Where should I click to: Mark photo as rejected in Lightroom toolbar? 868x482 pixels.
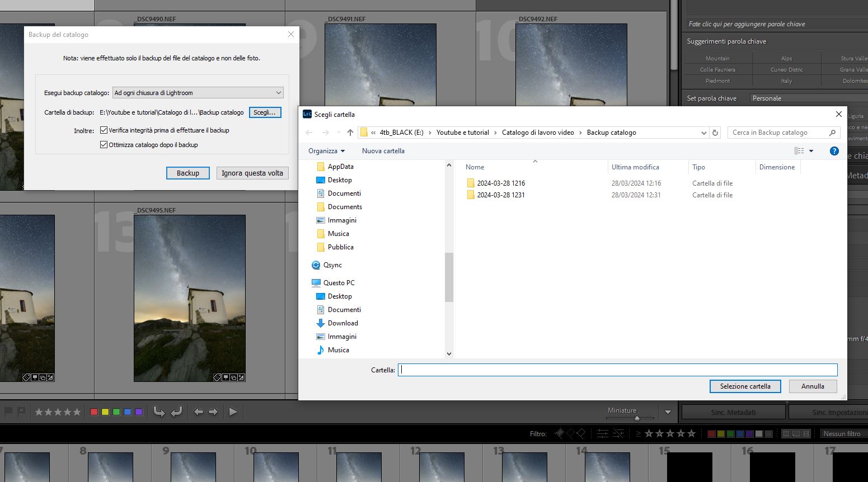pyautogui.click(x=21, y=412)
